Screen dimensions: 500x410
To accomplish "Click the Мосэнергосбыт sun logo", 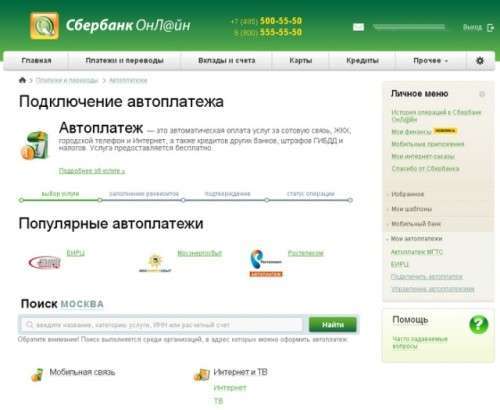I will 155,263.
